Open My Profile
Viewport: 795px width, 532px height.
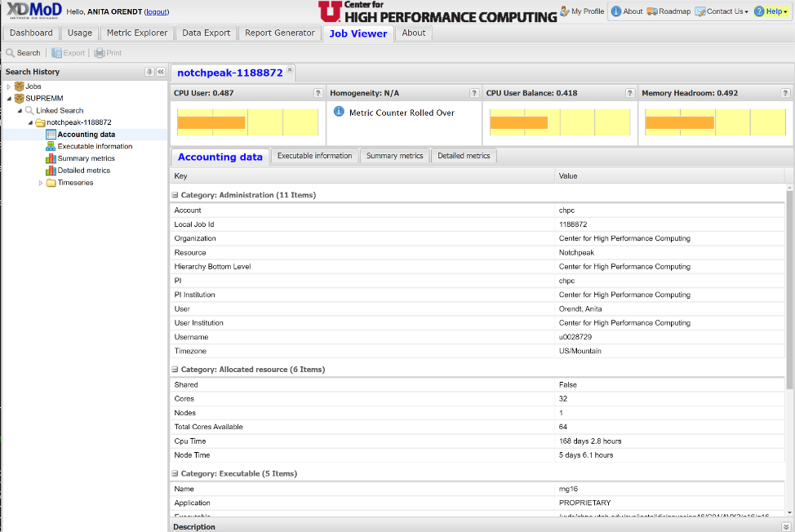click(x=582, y=11)
